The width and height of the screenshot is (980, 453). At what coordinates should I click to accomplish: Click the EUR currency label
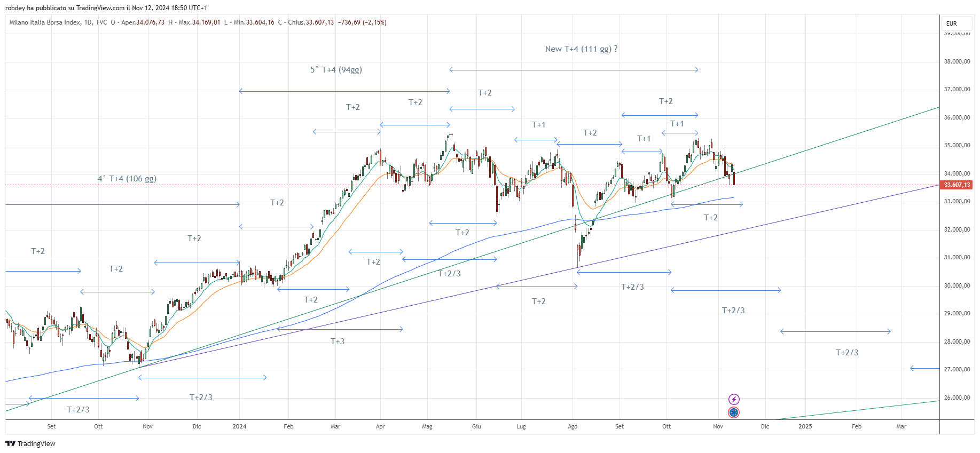[952, 23]
